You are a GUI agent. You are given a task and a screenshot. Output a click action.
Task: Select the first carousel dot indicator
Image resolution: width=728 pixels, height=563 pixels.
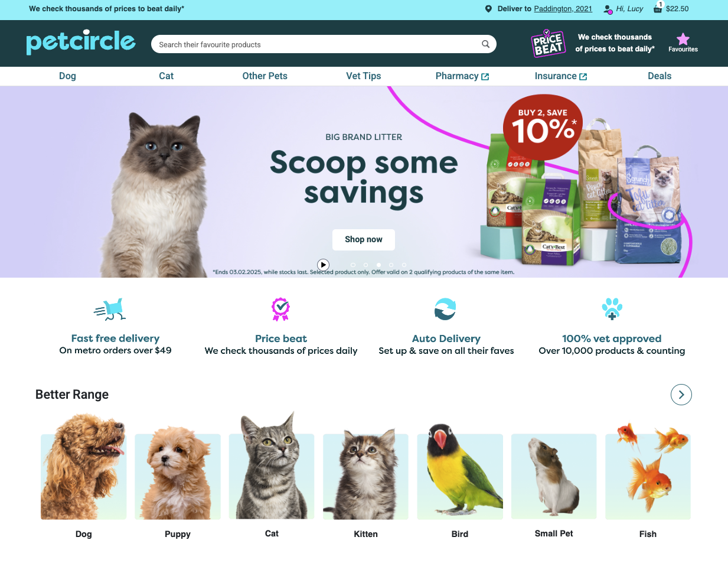pos(353,265)
